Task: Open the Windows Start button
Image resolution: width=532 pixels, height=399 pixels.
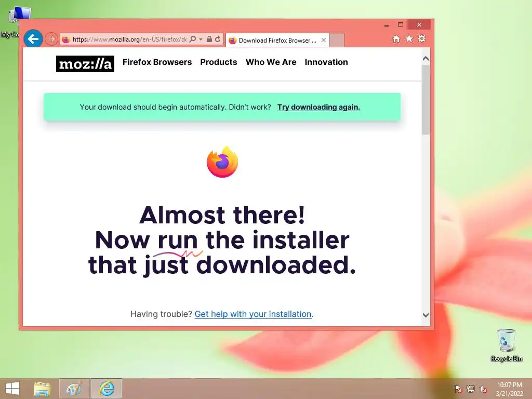Action: (x=12, y=389)
